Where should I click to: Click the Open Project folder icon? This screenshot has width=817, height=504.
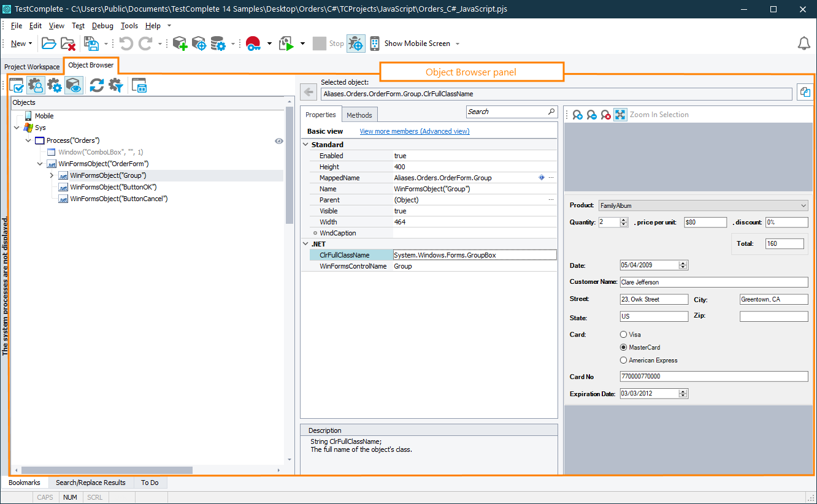click(x=49, y=44)
